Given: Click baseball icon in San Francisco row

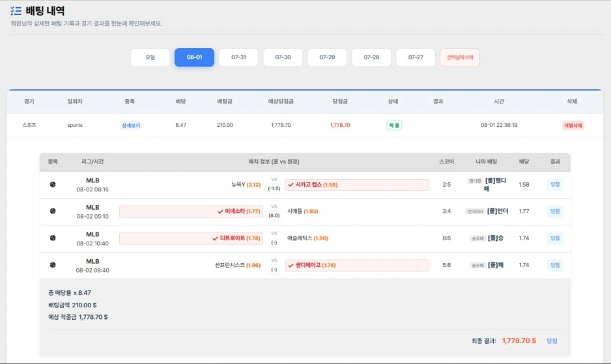Looking at the screenshot, I should point(53,264).
